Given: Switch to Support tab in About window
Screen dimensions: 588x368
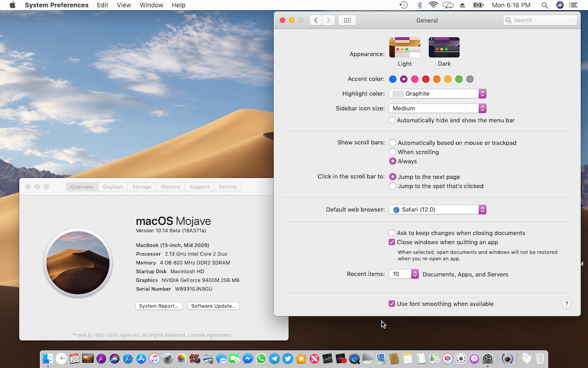Looking at the screenshot, I should [x=199, y=187].
